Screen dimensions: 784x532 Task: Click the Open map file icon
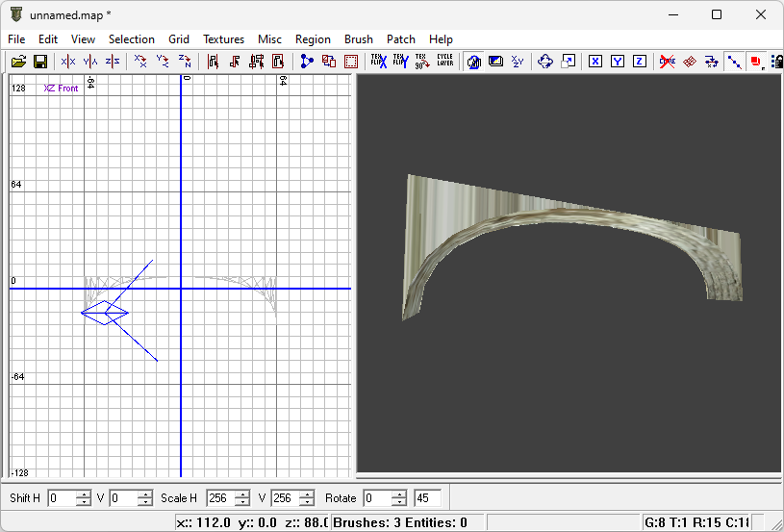(x=18, y=62)
